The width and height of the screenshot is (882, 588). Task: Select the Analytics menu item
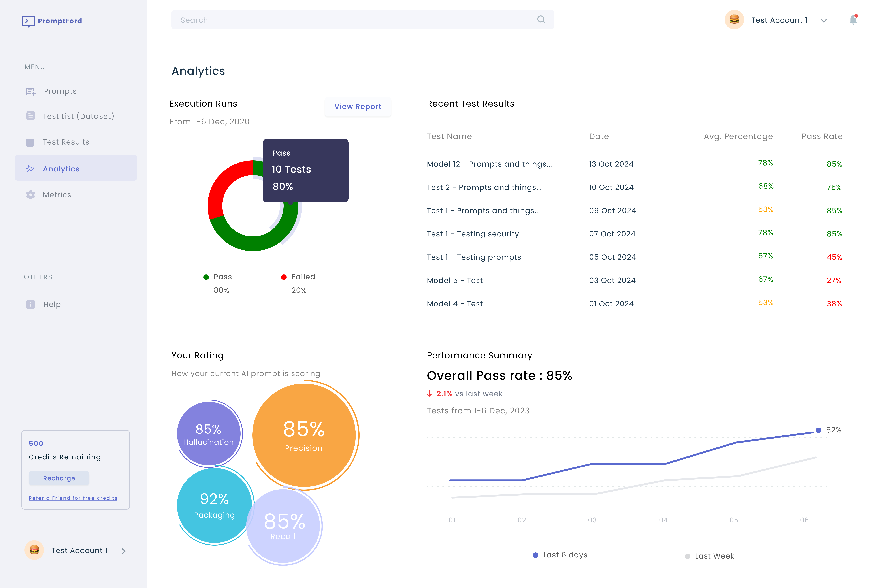pyautogui.click(x=76, y=168)
